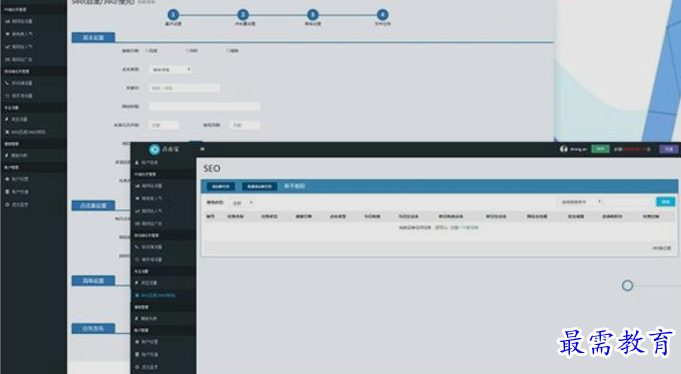
Task: Click the phone icon in the back window sidebar
Action: [7, 83]
